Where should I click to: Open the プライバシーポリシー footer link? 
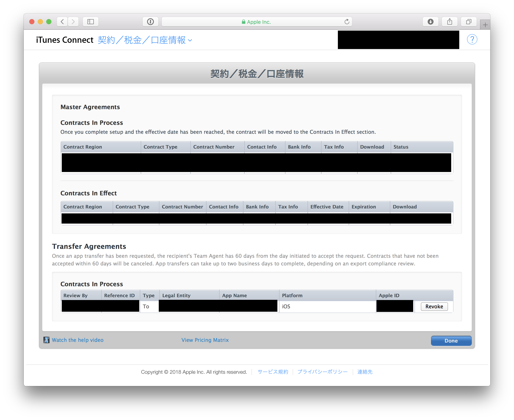tap(322, 372)
